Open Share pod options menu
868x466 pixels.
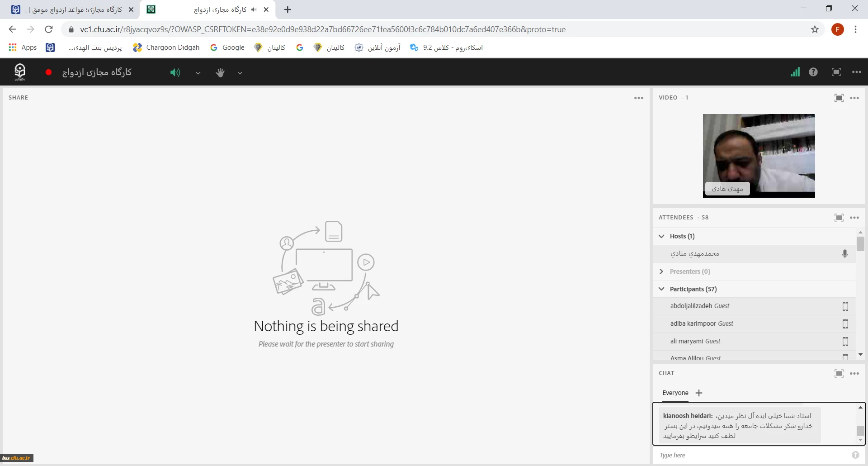tap(638, 98)
